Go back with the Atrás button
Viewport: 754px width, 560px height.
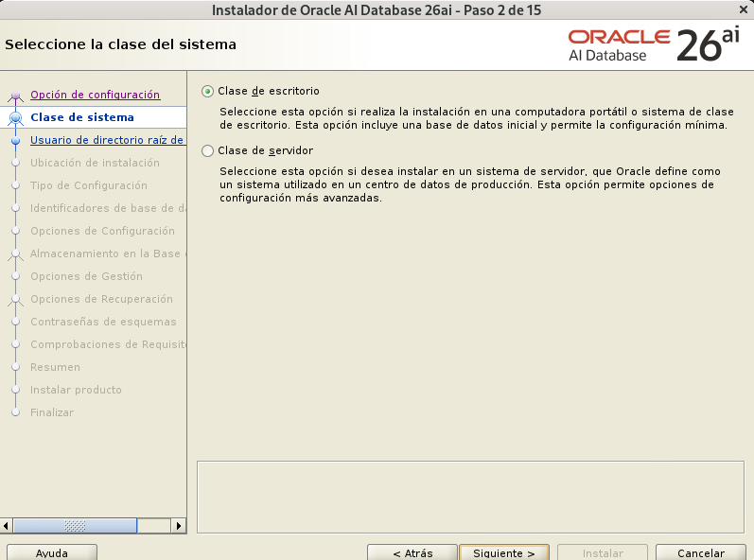(412, 552)
